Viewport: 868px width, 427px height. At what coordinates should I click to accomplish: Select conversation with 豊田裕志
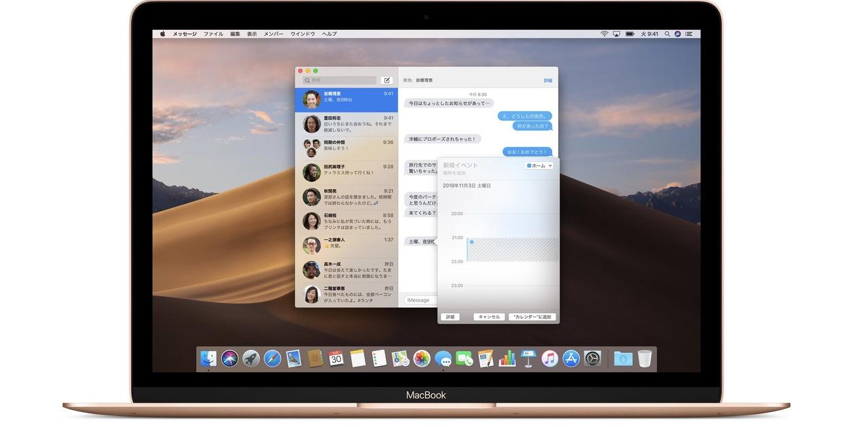tap(347, 124)
